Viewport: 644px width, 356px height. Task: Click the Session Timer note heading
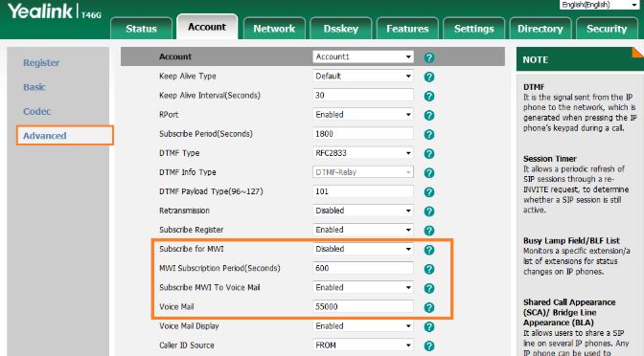click(549, 159)
